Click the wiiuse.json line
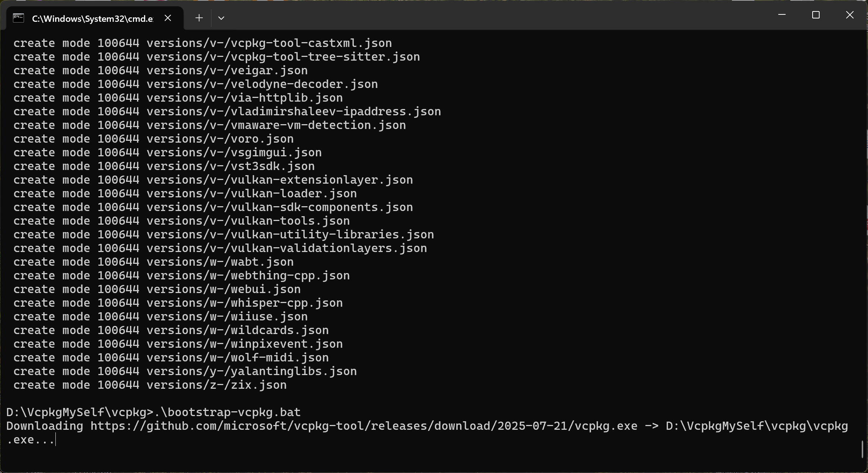The width and height of the screenshot is (868, 473). click(x=161, y=317)
